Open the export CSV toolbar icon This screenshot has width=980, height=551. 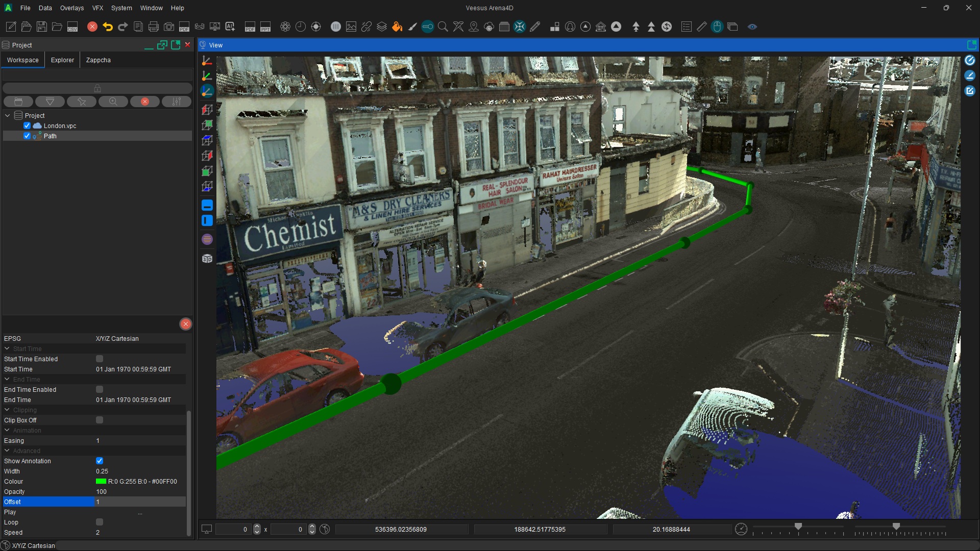click(72, 27)
